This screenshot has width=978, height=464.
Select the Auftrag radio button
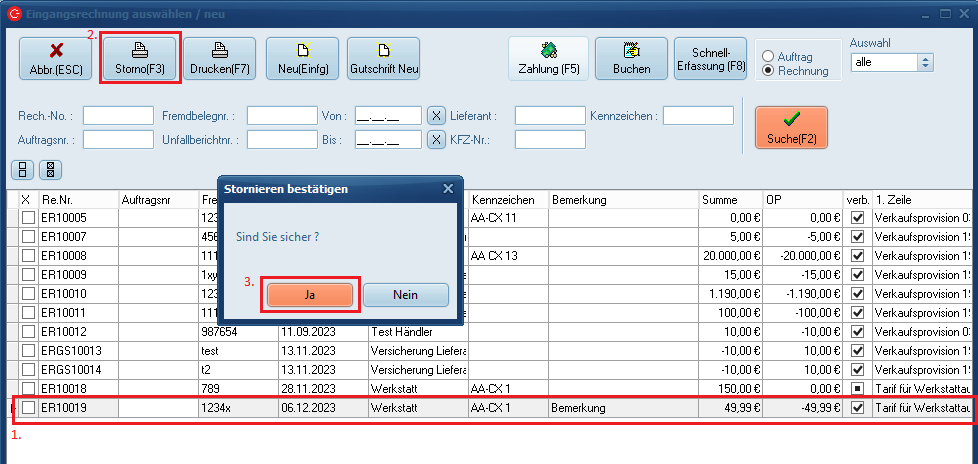coord(768,56)
